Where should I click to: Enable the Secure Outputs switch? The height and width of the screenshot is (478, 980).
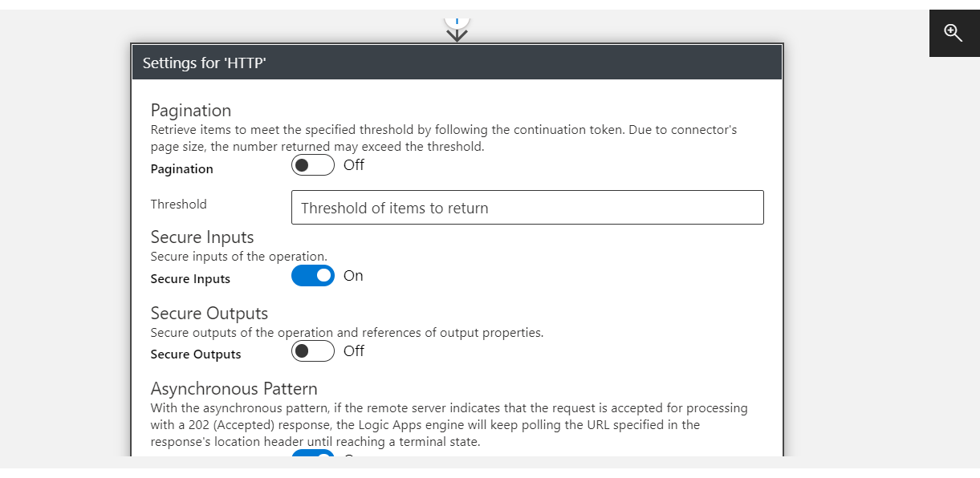pyautogui.click(x=313, y=350)
